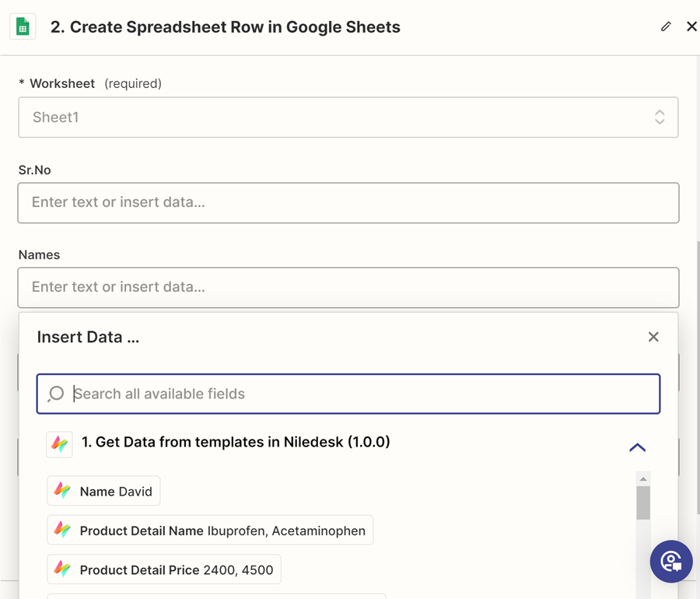
Task: Collapse the Get Data from templates section
Action: [638, 447]
